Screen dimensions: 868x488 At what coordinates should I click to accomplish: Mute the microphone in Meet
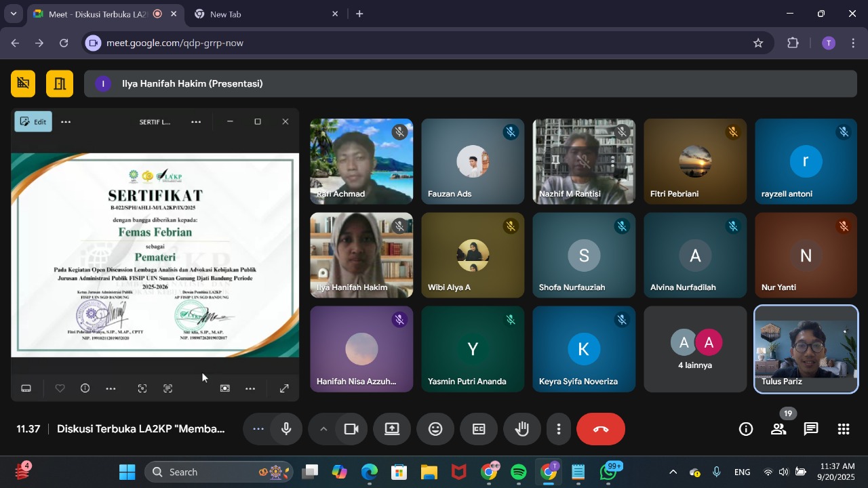click(x=286, y=429)
